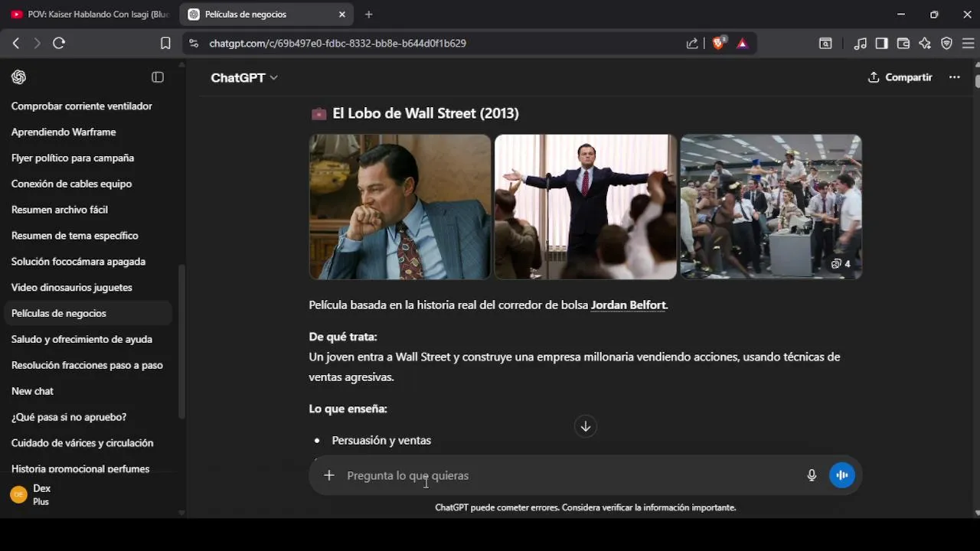This screenshot has height=551, width=980.
Task: Open the Brave Shields lion icon
Action: [719, 44]
